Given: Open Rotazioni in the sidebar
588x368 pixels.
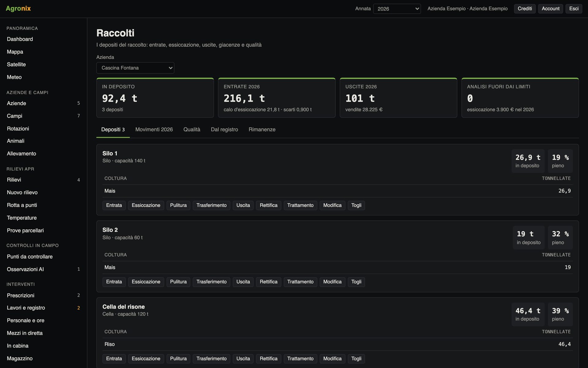Looking at the screenshot, I should [43, 128].
